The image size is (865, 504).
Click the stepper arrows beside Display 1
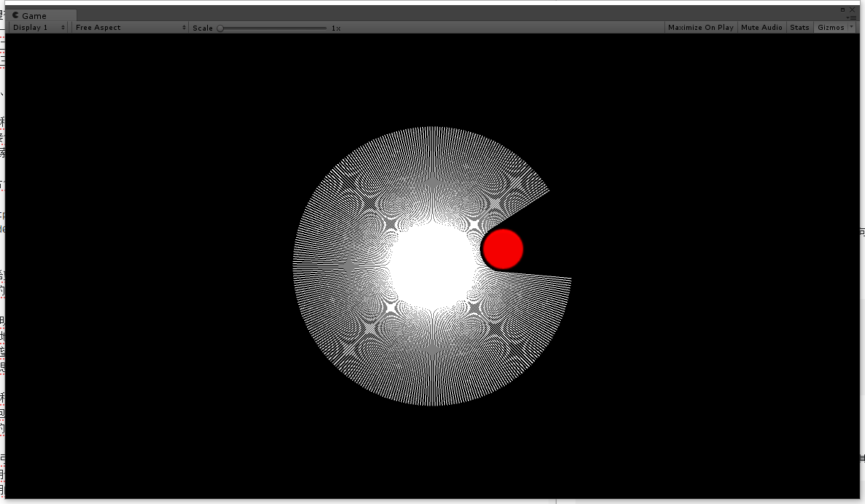pos(63,28)
